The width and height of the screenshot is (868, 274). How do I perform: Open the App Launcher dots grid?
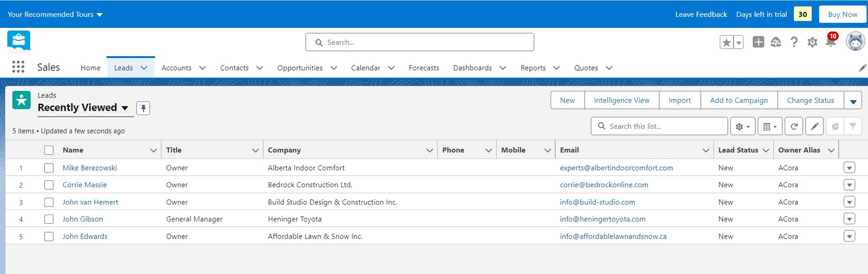(18, 67)
